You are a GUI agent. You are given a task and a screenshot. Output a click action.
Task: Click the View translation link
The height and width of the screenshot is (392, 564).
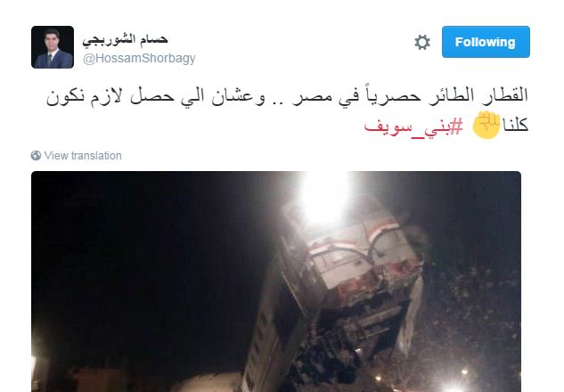pyautogui.click(x=83, y=156)
